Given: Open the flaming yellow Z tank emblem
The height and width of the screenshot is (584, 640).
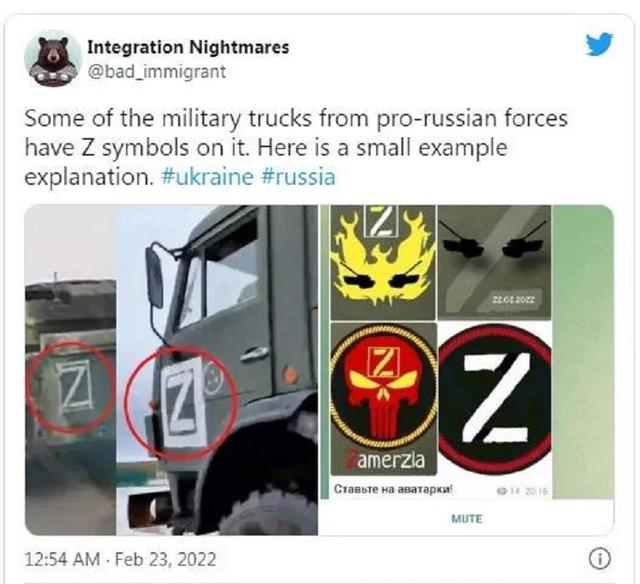Looking at the screenshot, I should point(382,262).
